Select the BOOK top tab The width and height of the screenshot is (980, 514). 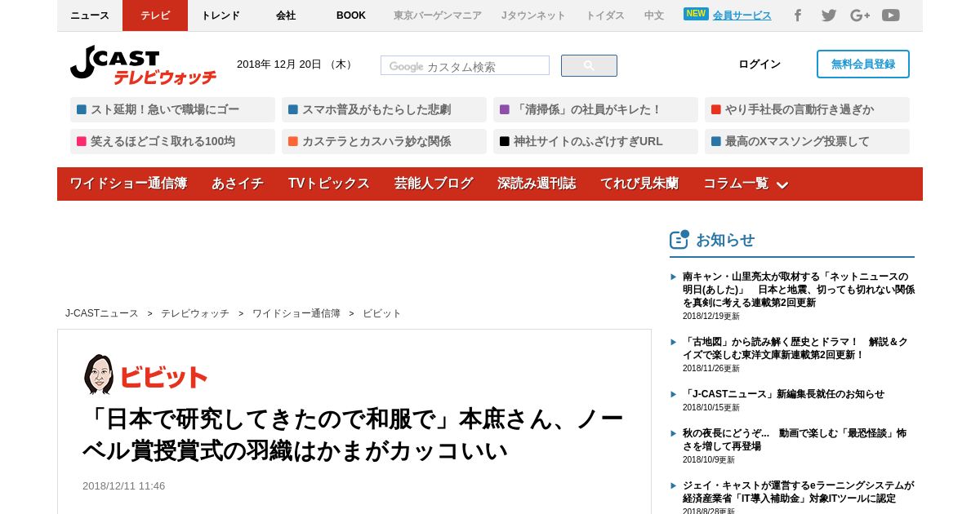click(x=351, y=16)
